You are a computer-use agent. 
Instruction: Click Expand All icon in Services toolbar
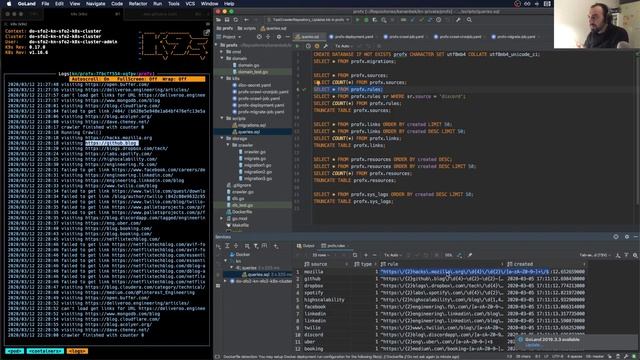click(227, 246)
